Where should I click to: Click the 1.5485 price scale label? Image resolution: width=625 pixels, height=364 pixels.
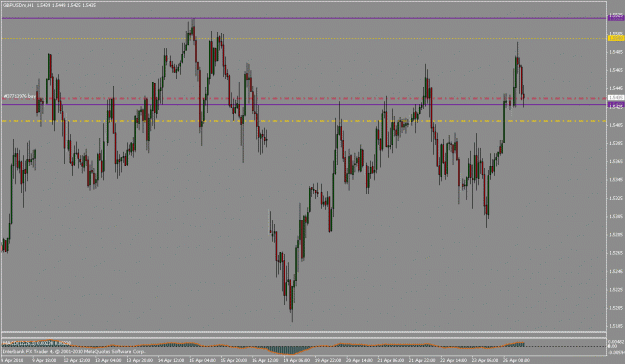point(616,52)
